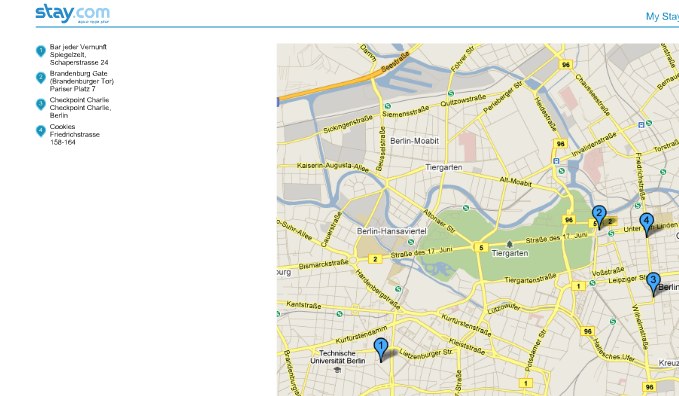Click the Quitzowstraße street label

pyautogui.click(x=463, y=101)
